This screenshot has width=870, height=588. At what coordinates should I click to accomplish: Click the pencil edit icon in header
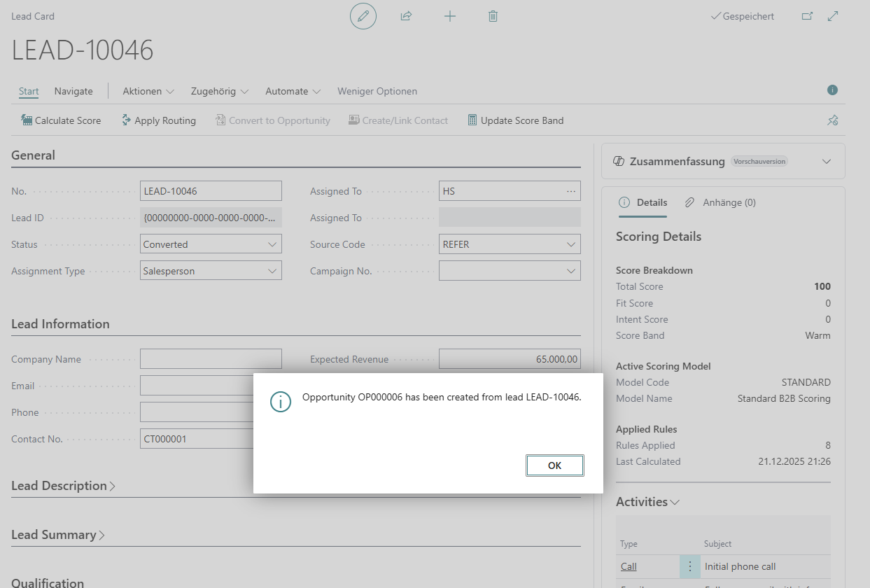click(363, 16)
